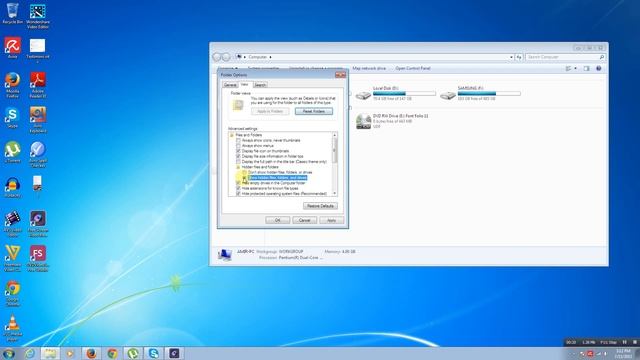Click the Restore Defaults button
Image resolution: width=640 pixels, height=360 pixels.
(320, 206)
